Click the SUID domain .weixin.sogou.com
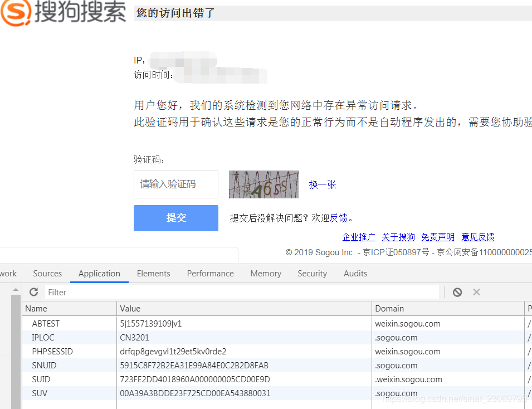The height and width of the screenshot is (409, 532). click(x=408, y=379)
